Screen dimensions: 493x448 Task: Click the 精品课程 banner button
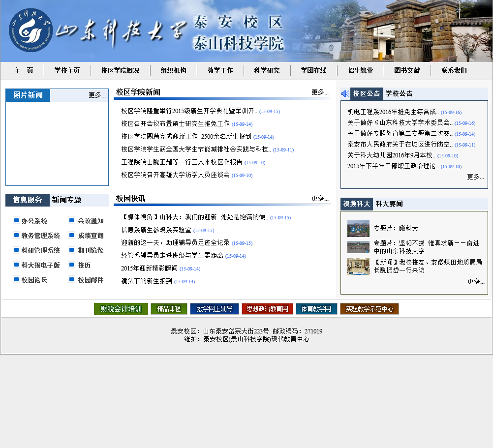click(x=169, y=309)
